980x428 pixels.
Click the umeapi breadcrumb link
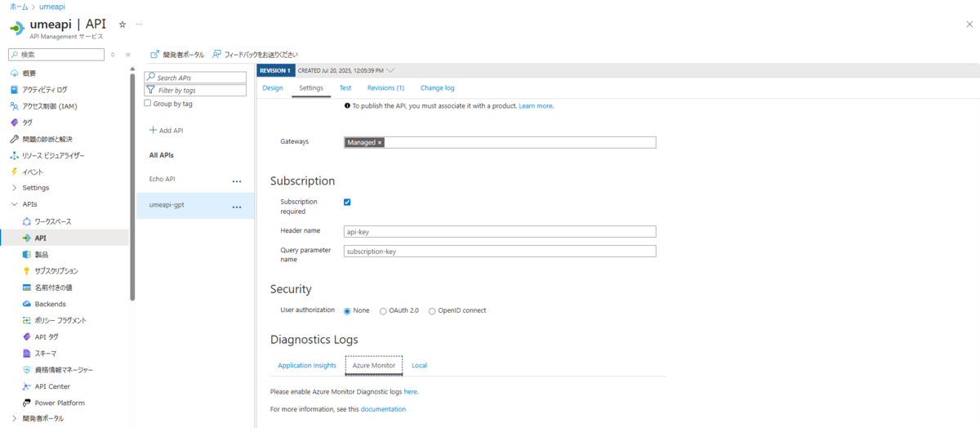(53, 6)
